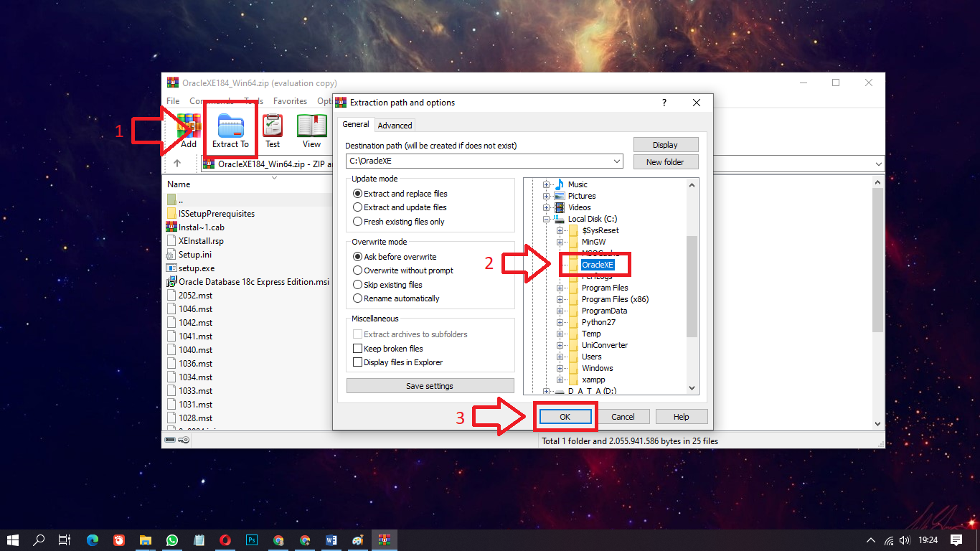Open Photoshop from taskbar
Image resolution: width=980 pixels, height=551 pixels.
pyautogui.click(x=252, y=540)
